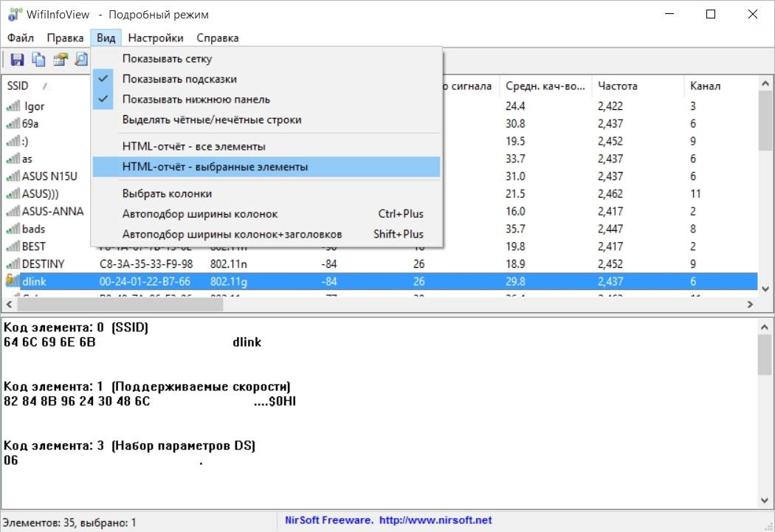The width and height of the screenshot is (775, 532).
Task: Click 802.11g cell in dlink row
Action: pos(228,282)
